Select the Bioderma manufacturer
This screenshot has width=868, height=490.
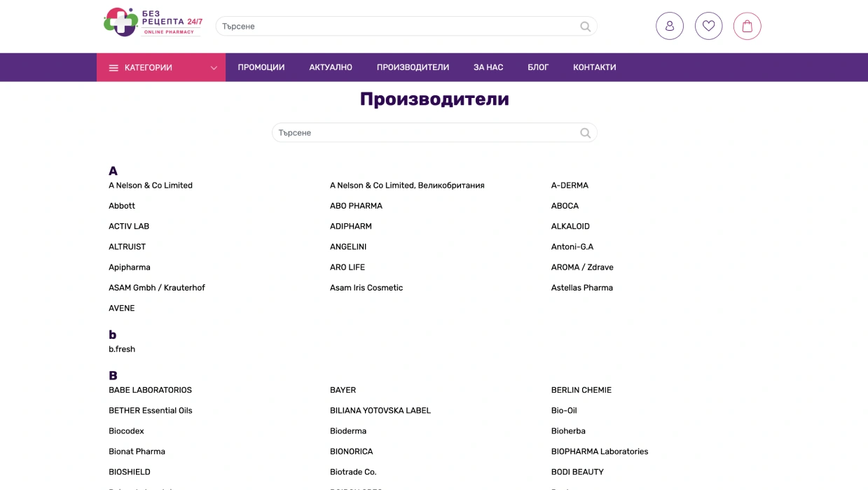pyautogui.click(x=348, y=431)
